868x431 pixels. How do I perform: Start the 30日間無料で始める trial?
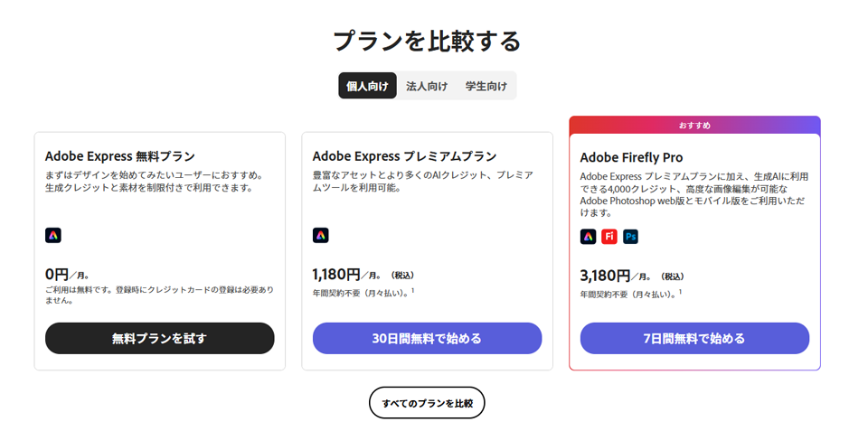tap(427, 338)
